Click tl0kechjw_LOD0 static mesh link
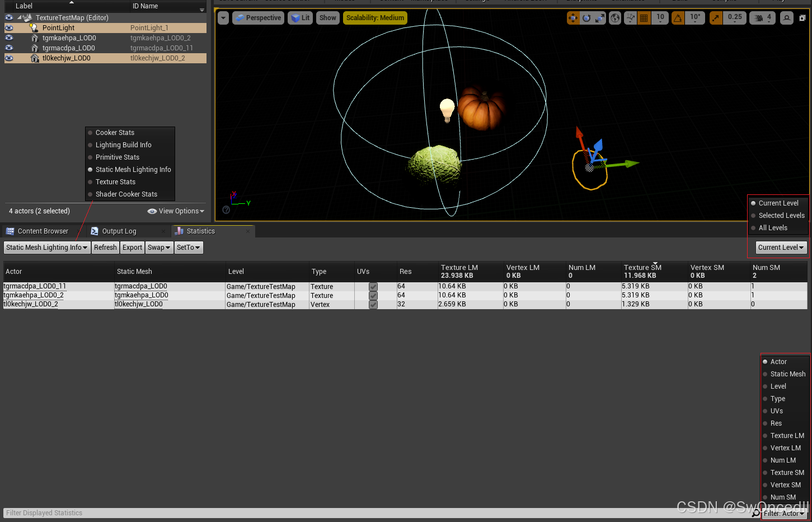 pyautogui.click(x=139, y=304)
